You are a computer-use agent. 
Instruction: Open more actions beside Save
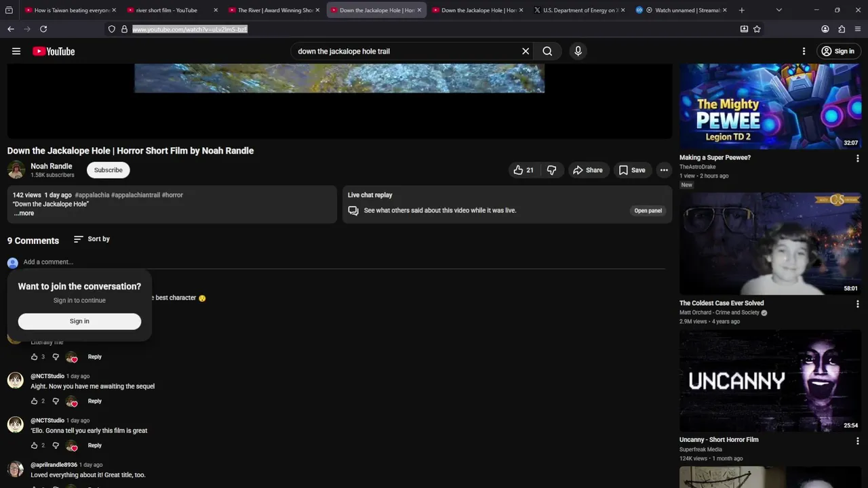pos(664,170)
